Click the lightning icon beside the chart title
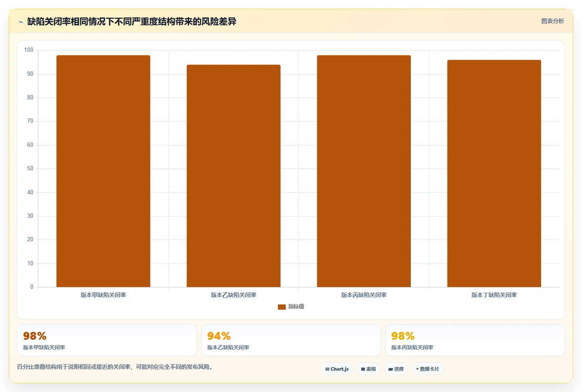This screenshot has height=392, width=582. (x=20, y=22)
